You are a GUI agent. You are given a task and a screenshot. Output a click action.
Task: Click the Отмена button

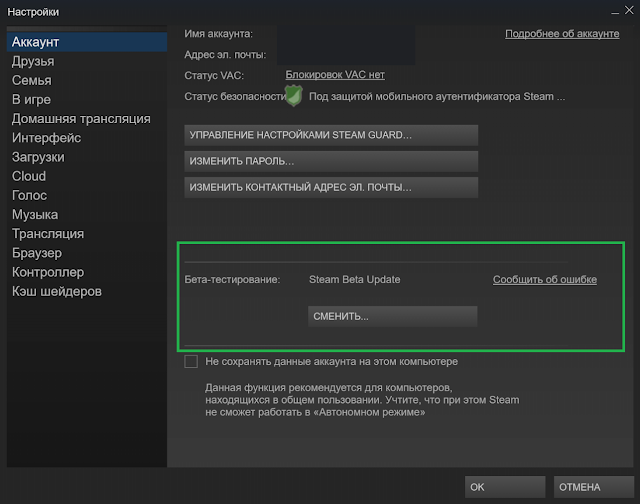[x=594, y=487]
